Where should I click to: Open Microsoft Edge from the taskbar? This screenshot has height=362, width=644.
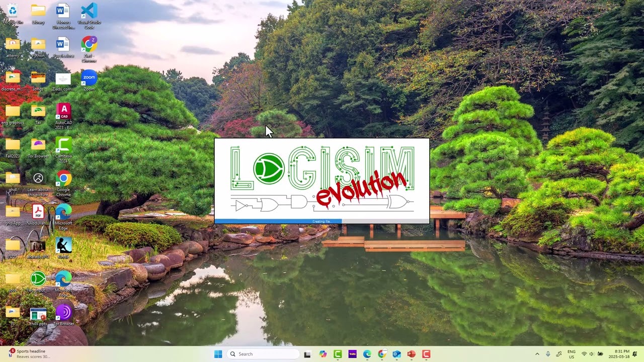367,354
